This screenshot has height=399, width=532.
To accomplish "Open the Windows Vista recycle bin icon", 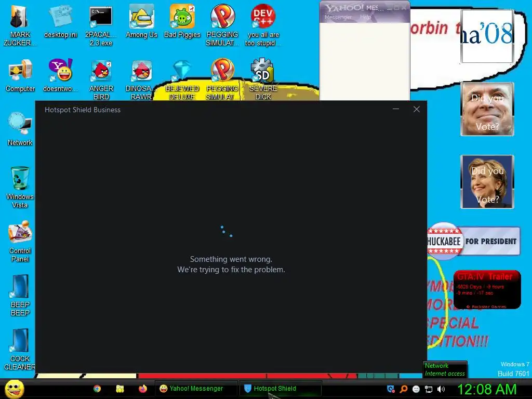I will 20,187.
